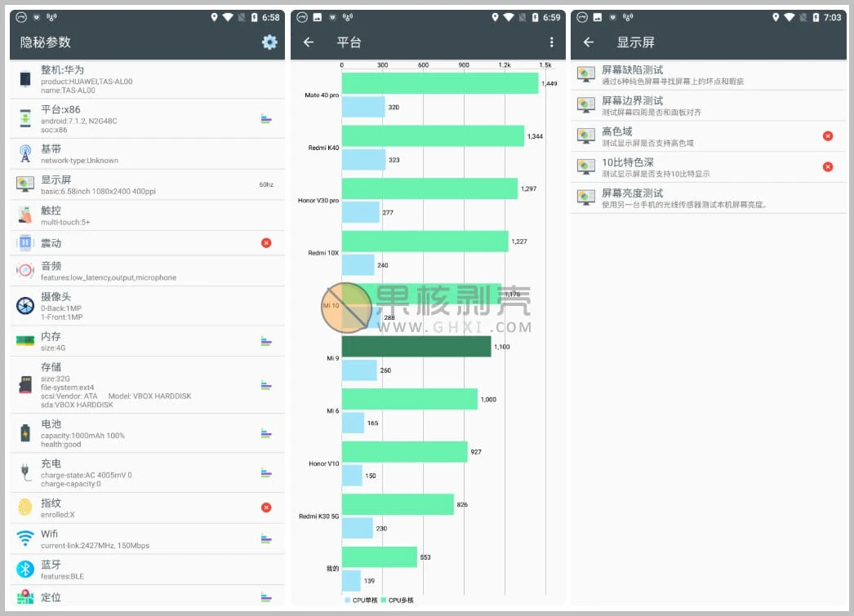
Task: Go back from the 显示屏 screen
Action: coord(589,42)
